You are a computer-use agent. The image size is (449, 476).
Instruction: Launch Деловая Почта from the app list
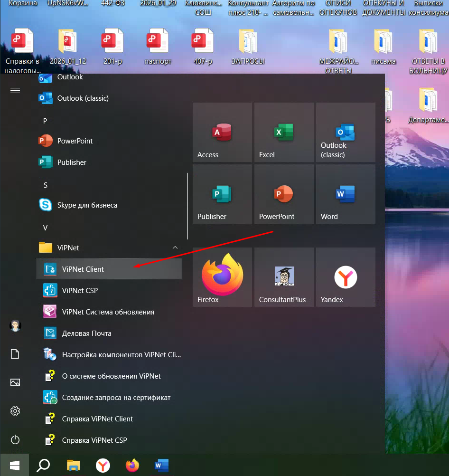point(86,333)
